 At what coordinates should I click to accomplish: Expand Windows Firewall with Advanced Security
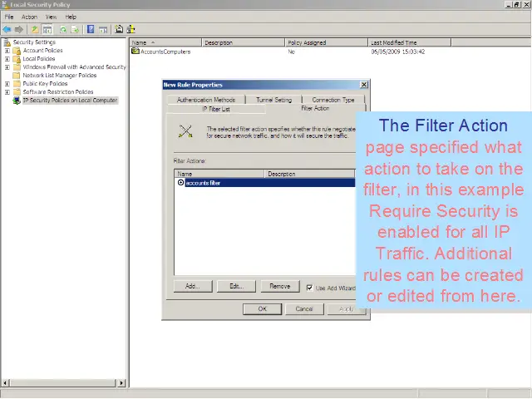[x=7, y=67]
